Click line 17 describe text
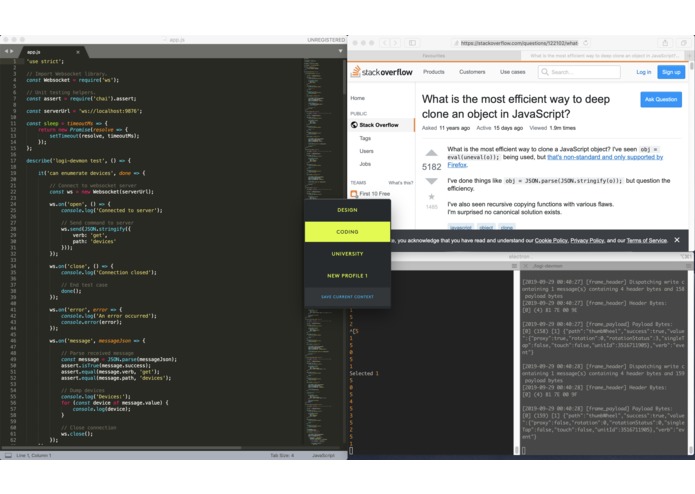Viewport: 695px width, 494px height. (78, 161)
